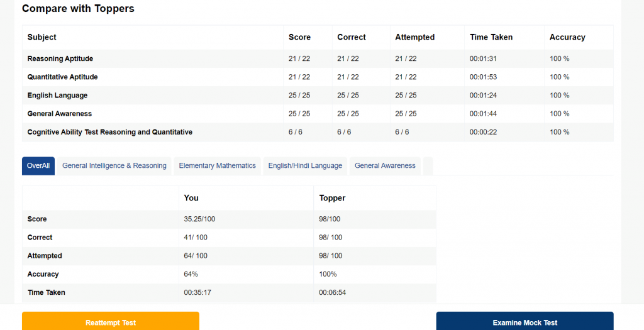Click the Score row label in comparison table
Image resolution: width=644 pixels, height=330 pixels.
tap(37, 219)
